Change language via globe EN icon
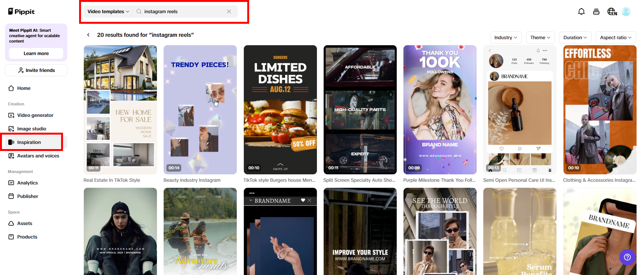Viewport: 644px width, 275px height. tap(612, 12)
